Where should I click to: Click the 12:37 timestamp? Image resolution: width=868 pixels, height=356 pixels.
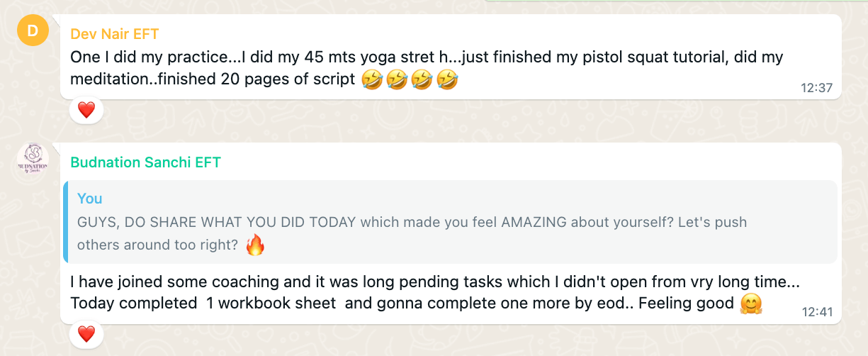[816, 88]
